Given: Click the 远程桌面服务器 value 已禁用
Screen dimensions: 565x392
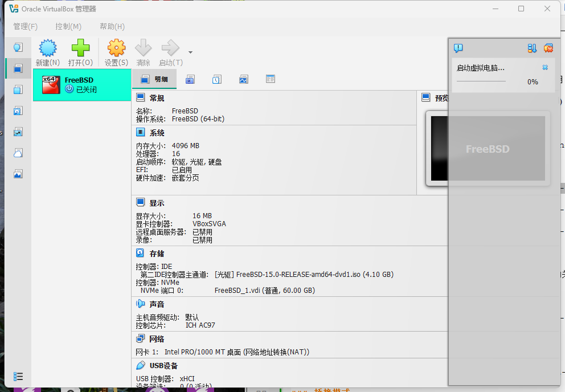Looking at the screenshot, I should pos(203,232).
